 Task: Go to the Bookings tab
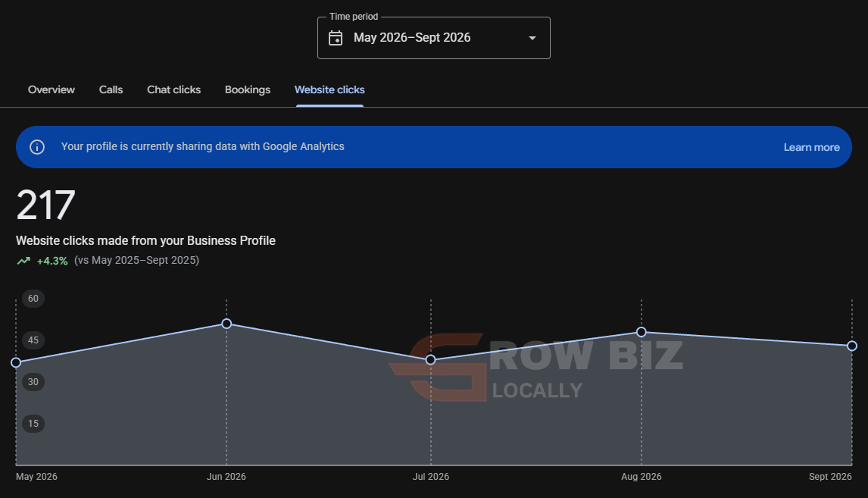click(x=248, y=89)
